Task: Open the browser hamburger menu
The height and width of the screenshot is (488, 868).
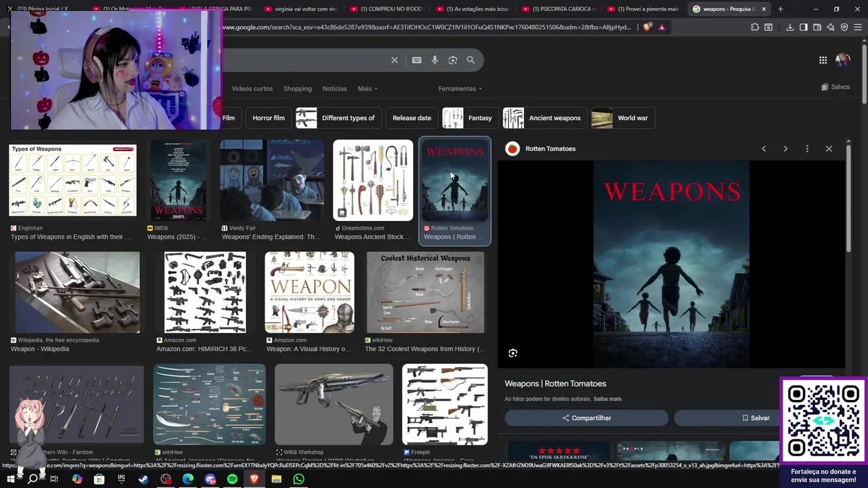Action: click(x=858, y=27)
